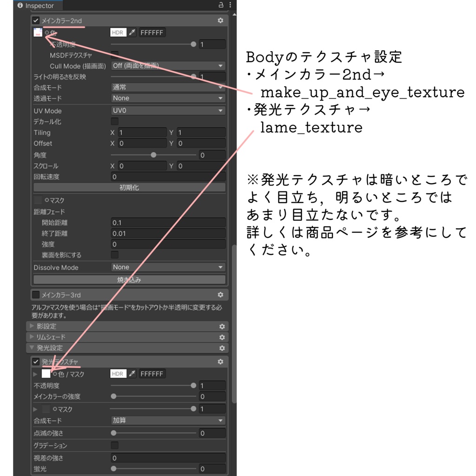Open the Dissolve Mode dropdown
This screenshot has height=476, width=476.
(167, 267)
